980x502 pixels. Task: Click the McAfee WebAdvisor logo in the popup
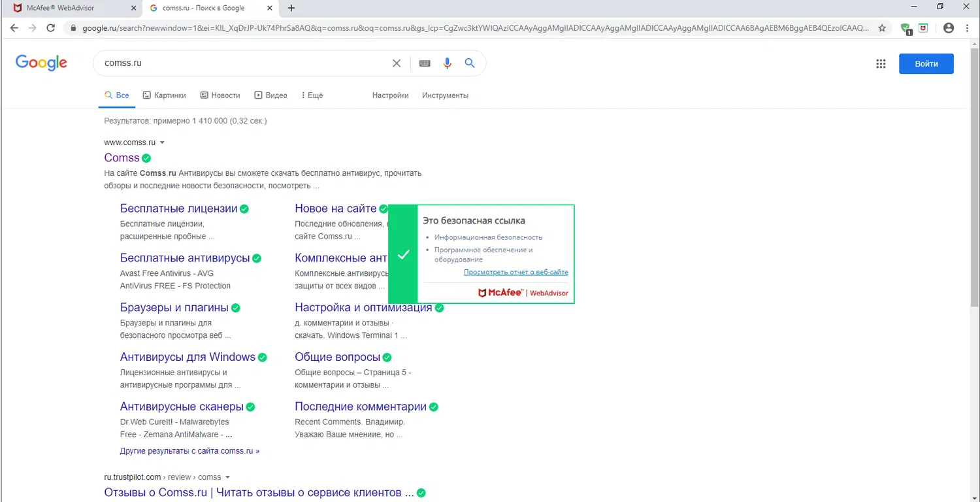pyautogui.click(x=523, y=293)
